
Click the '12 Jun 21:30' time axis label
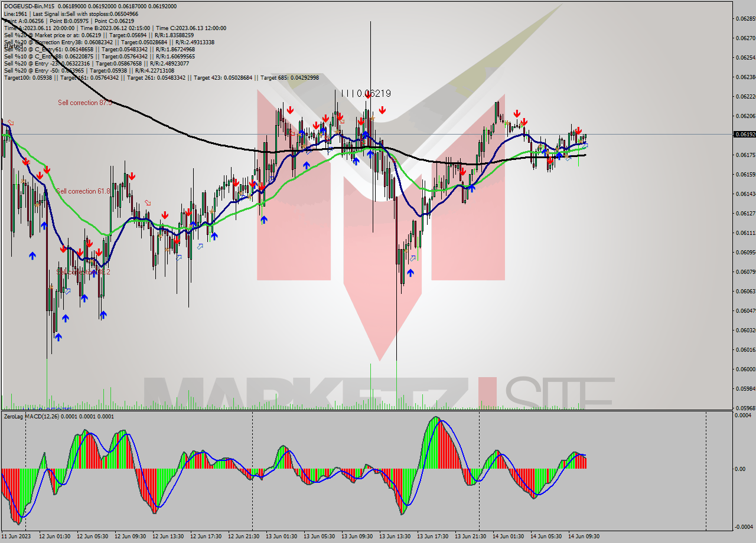click(244, 537)
